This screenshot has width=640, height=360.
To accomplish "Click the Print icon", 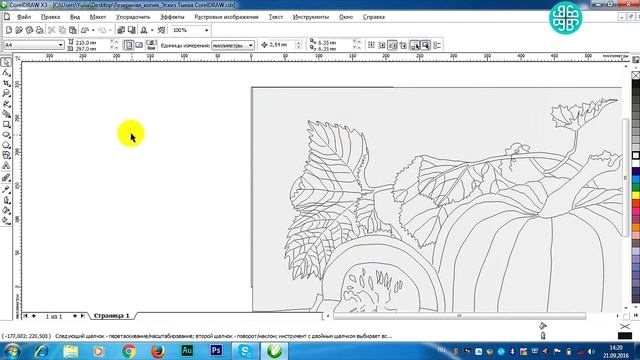I will 39,30.
